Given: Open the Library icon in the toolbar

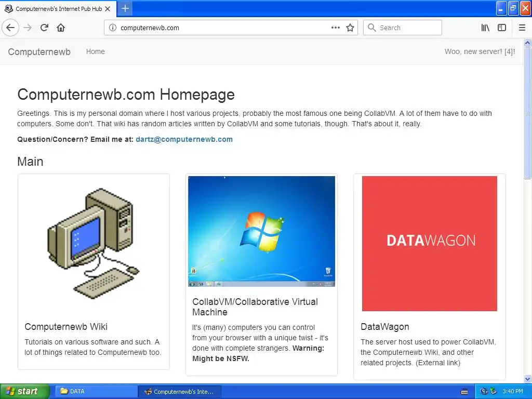Looking at the screenshot, I should click(x=485, y=28).
